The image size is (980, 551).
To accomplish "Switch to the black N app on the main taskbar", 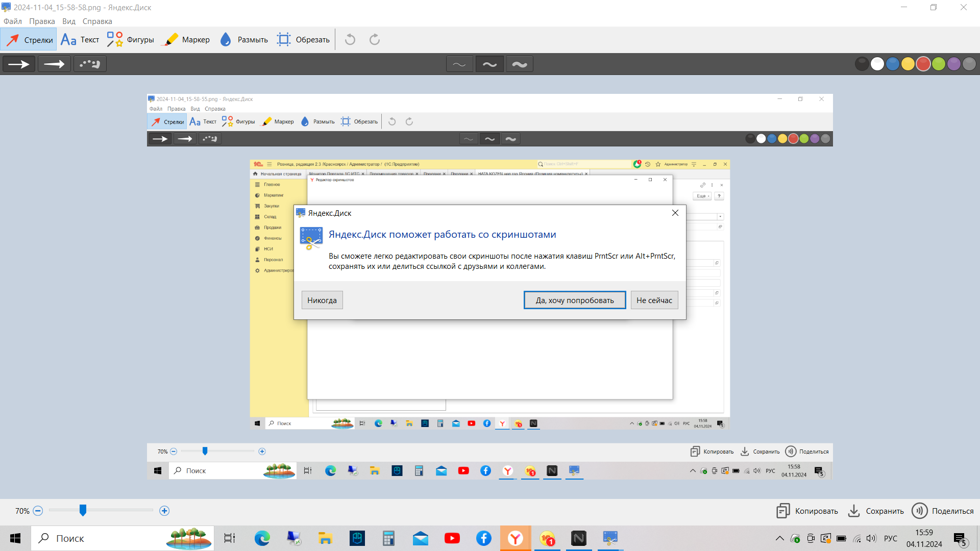I will click(579, 538).
